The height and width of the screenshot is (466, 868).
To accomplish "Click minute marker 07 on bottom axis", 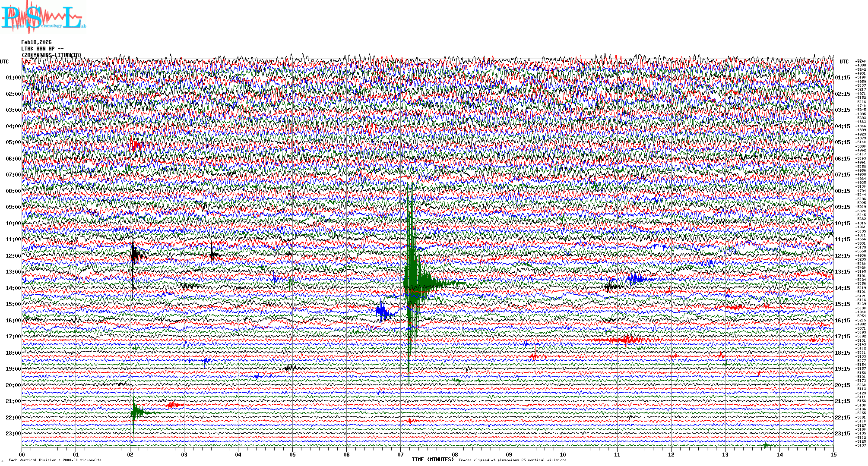I will click(x=401, y=454).
